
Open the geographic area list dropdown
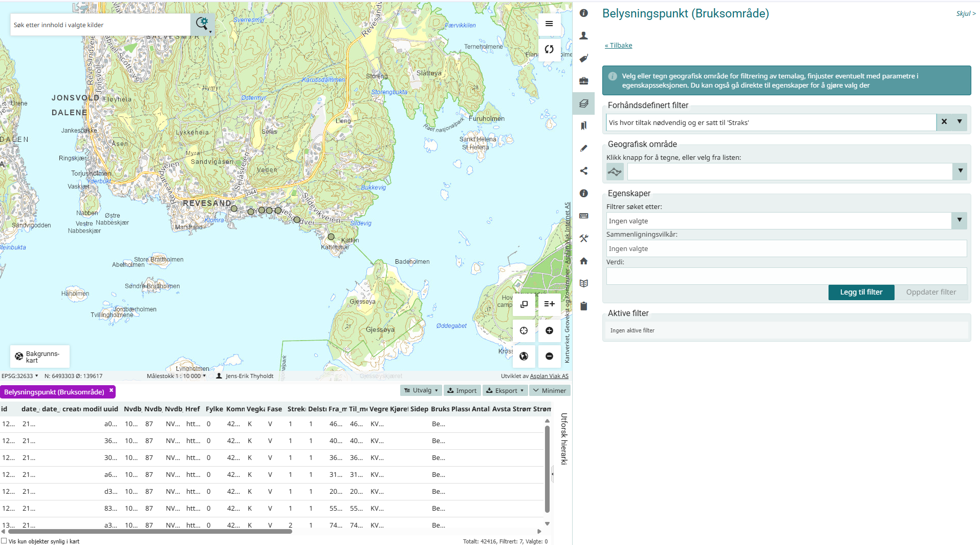(960, 171)
